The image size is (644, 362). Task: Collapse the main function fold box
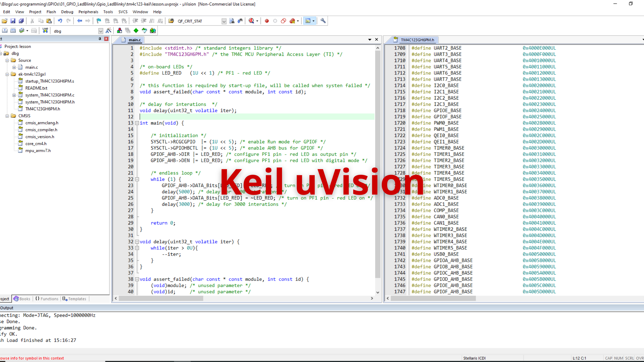pyautogui.click(x=137, y=123)
